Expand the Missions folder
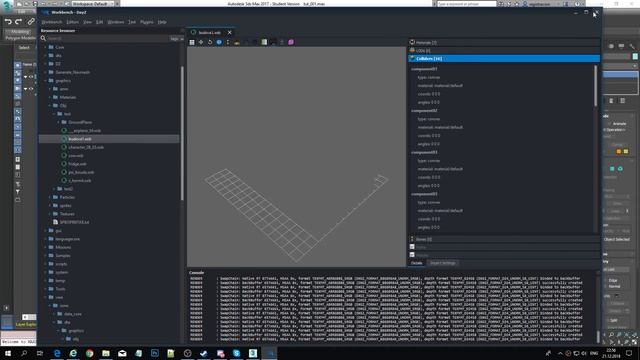The width and height of the screenshot is (640, 360). pyautogui.click(x=46, y=247)
